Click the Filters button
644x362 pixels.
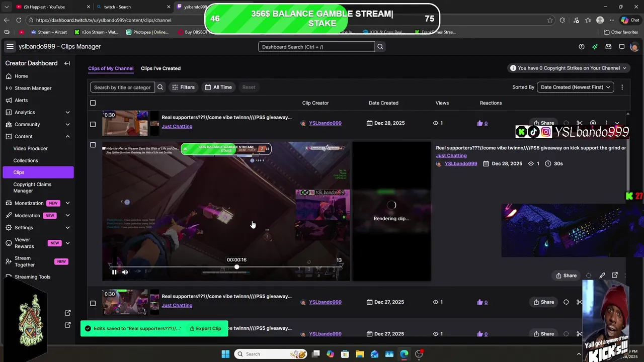(x=183, y=87)
